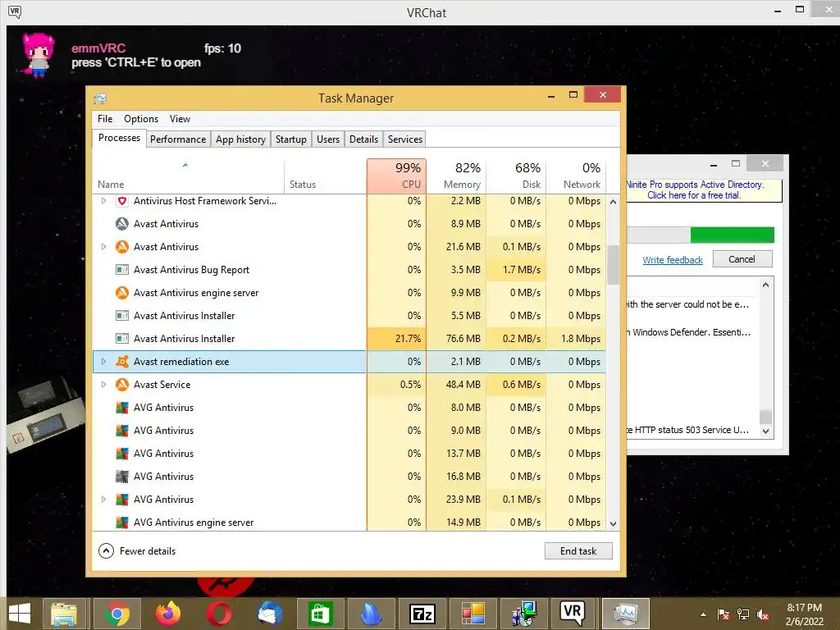Switch to the Details tab
The image size is (840, 630).
pos(363,139)
